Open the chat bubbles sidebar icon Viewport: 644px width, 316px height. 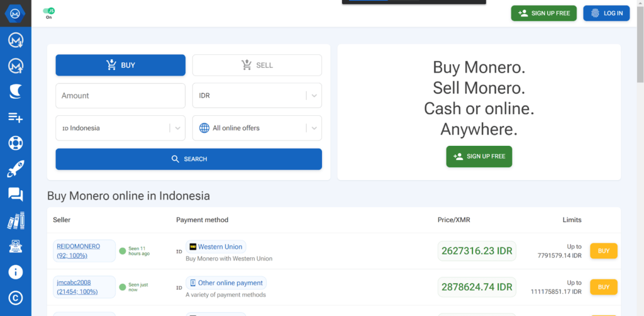(16, 195)
